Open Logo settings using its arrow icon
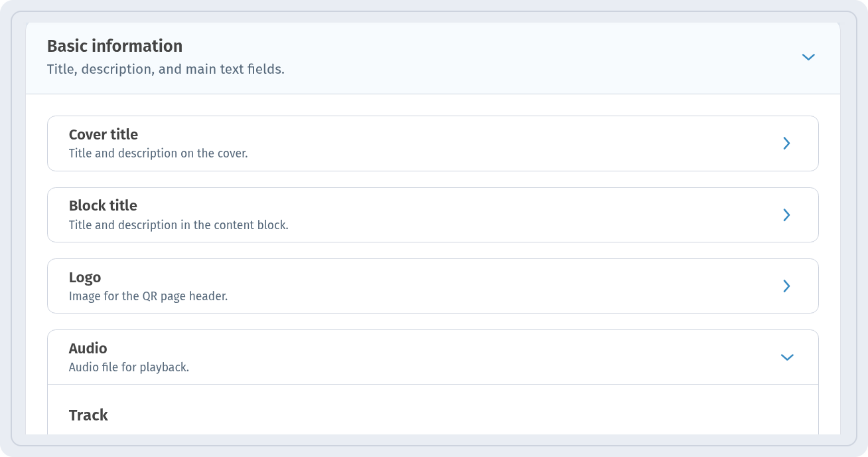The height and width of the screenshot is (457, 868). coord(786,286)
